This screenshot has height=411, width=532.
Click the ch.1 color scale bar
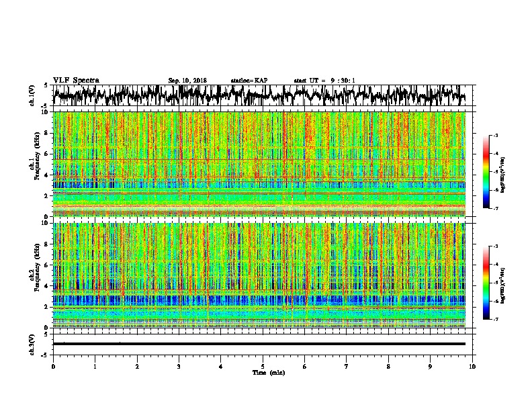pos(486,172)
